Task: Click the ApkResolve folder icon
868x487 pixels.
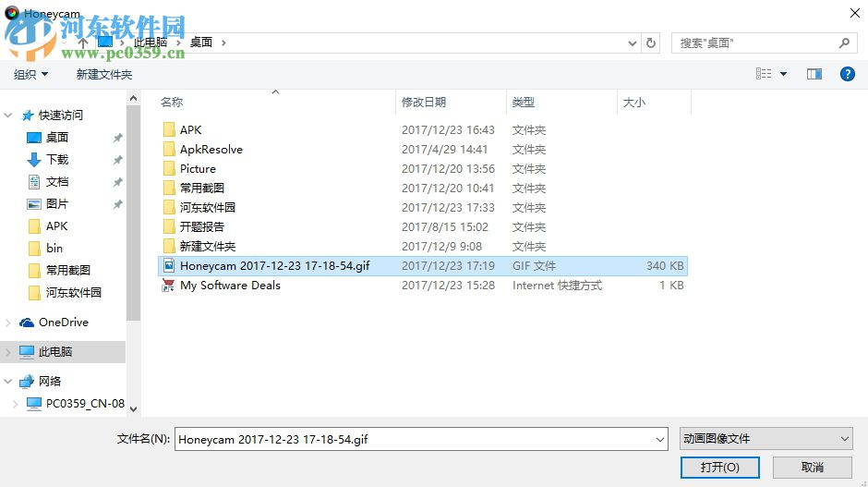Action: (x=169, y=149)
